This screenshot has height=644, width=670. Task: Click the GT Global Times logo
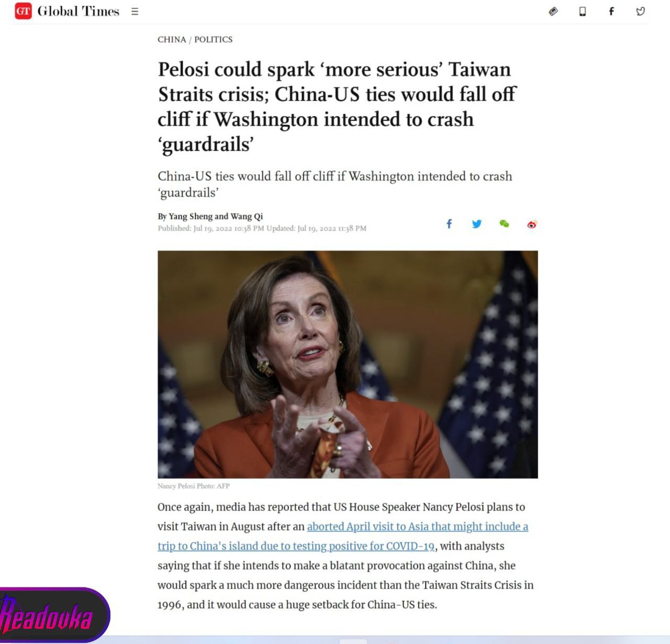(x=67, y=11)
